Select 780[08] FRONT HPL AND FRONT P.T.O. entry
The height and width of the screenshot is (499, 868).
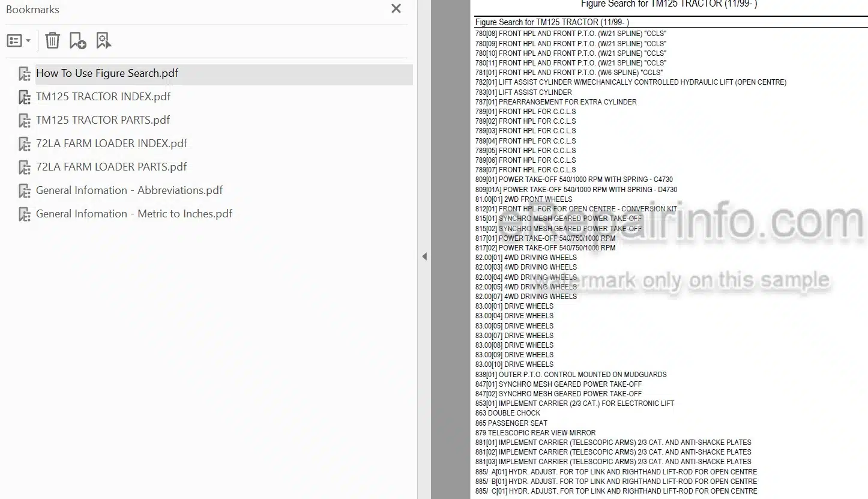[x=571, y=34]
